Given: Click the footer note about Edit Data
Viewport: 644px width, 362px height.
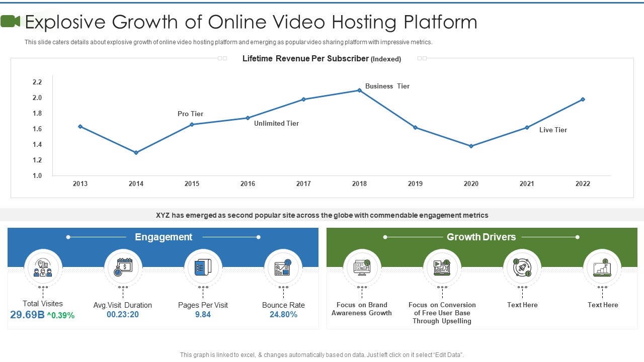Looking at the screenshot, I should [322, 355].
